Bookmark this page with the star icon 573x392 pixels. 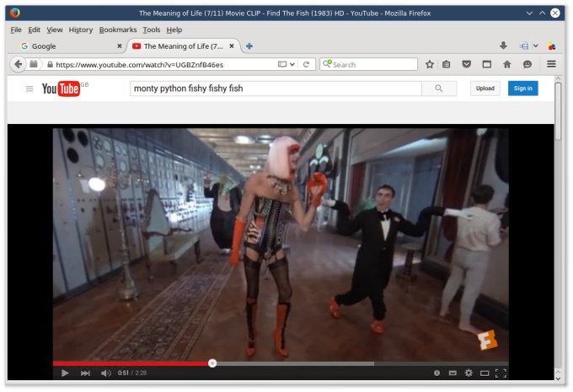tap(430, 64)
